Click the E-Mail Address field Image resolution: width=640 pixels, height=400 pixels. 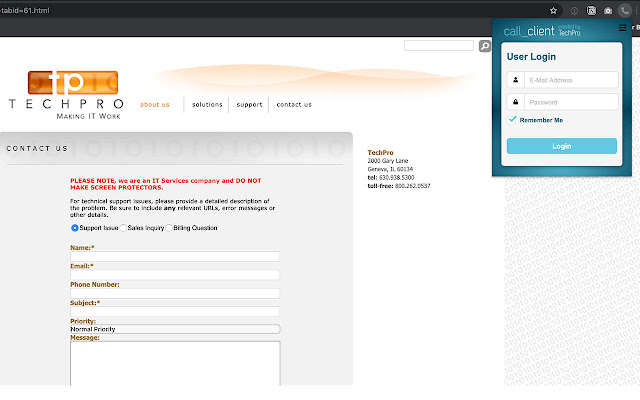tap(571, 80)
